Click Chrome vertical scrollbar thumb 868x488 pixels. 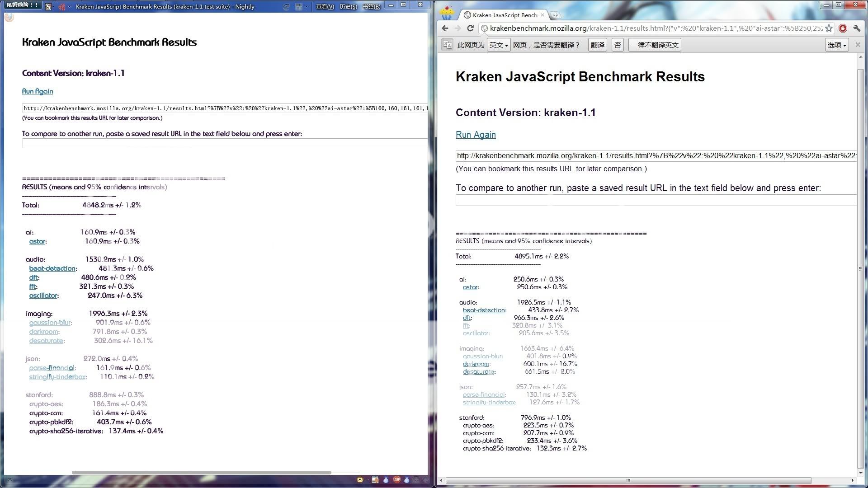click(x=860, y=269)
